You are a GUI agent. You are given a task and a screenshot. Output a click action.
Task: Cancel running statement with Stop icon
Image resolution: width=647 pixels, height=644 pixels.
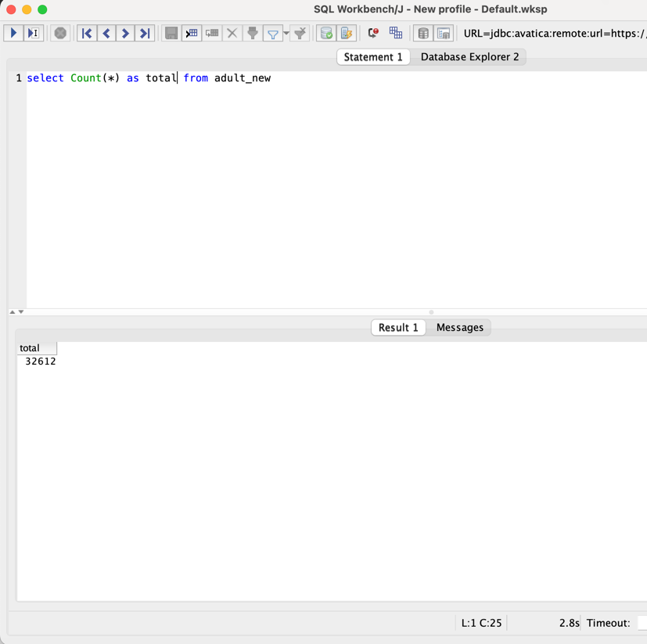pos(60,33)
